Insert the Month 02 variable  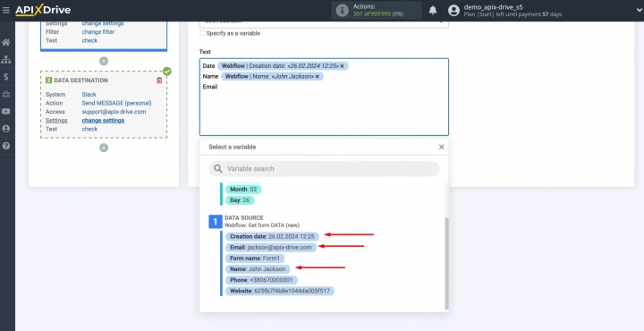click(x=243, y=190)
